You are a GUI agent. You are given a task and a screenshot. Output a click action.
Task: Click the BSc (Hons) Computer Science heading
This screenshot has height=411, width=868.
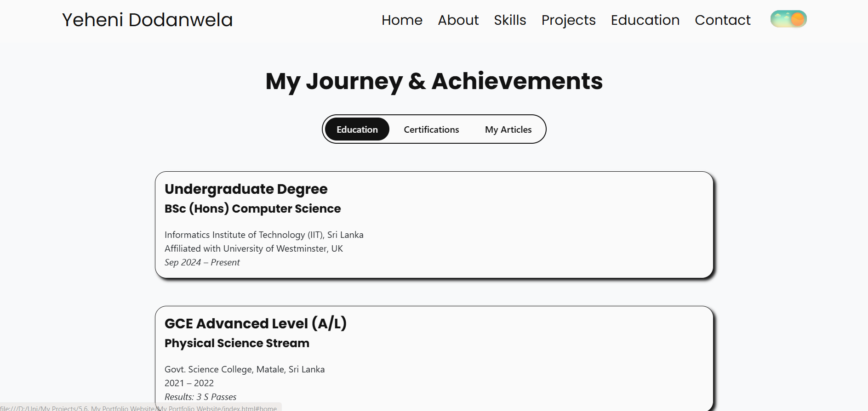coord(253,208)
